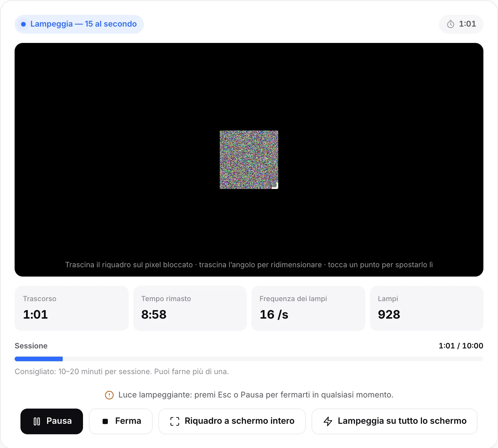The image size is (498, 448).
Task: Click the fullscreen brackets icon
Action: point(175,421)
